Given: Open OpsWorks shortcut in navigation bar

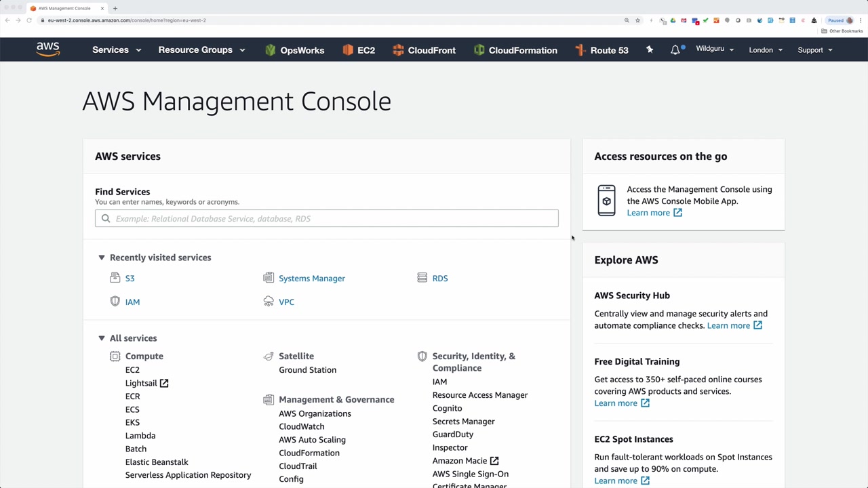Looking at the screenshot, I should [295, 50].
